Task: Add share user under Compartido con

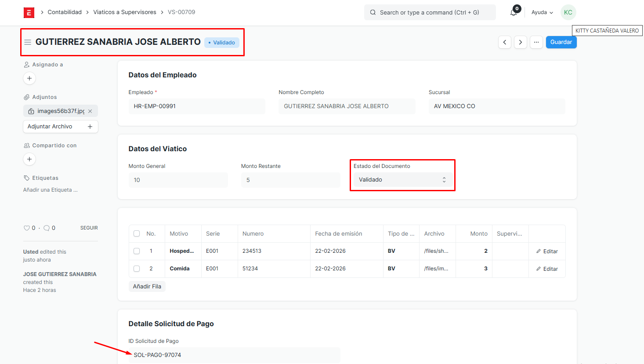Action: pyautogui.click(x=29, y=159)
